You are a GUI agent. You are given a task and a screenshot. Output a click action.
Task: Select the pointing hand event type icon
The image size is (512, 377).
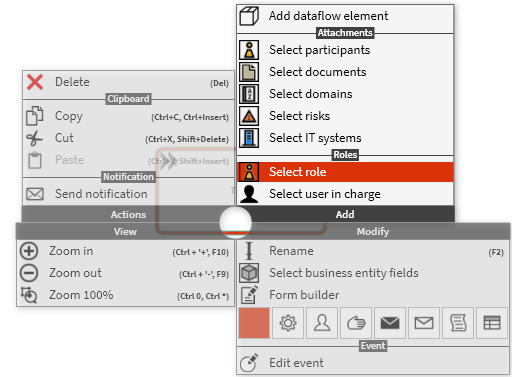356,323
